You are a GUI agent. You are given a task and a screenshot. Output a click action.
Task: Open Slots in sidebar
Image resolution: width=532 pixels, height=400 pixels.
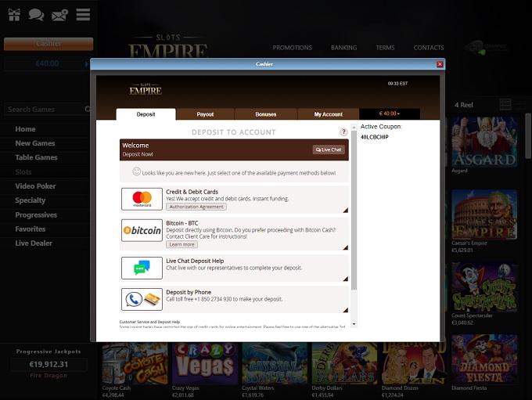(x=23, y=171)
